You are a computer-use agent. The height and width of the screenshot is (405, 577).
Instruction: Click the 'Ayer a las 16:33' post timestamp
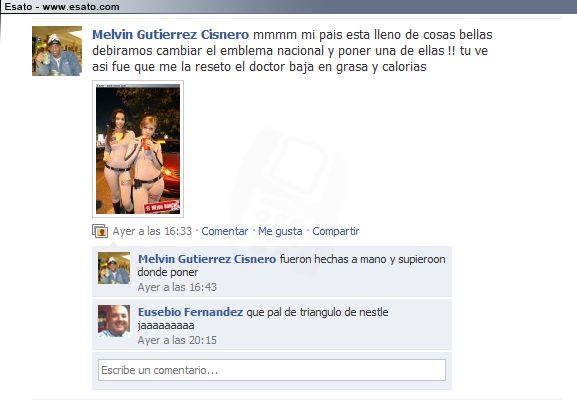coord(152,231)
